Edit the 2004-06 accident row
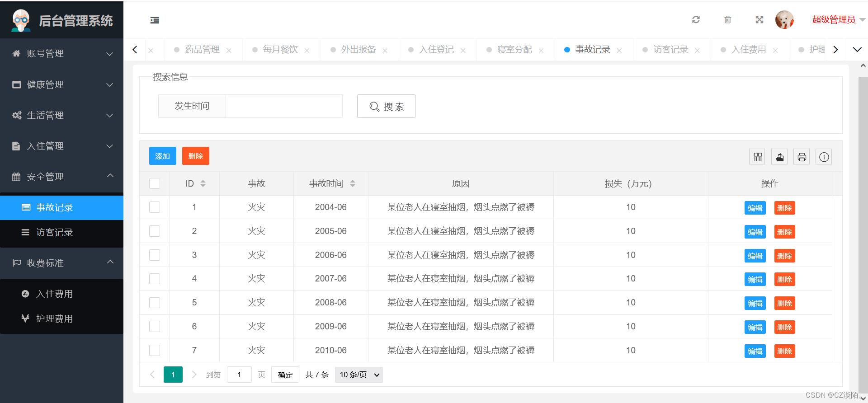The width and height of the screenshot is (868, 403). tap(755, 208)
